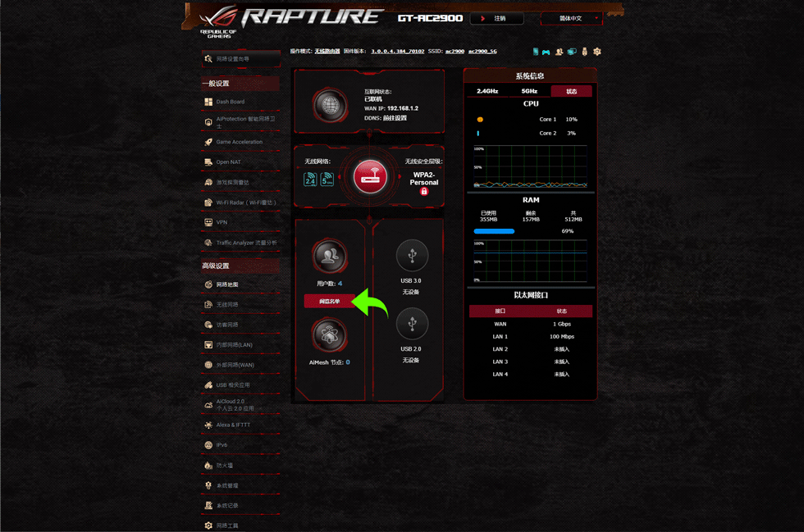Click the WAN 1 Gbps row
Viewport: 804px width, 532px height.
click(x=531, y=324)
